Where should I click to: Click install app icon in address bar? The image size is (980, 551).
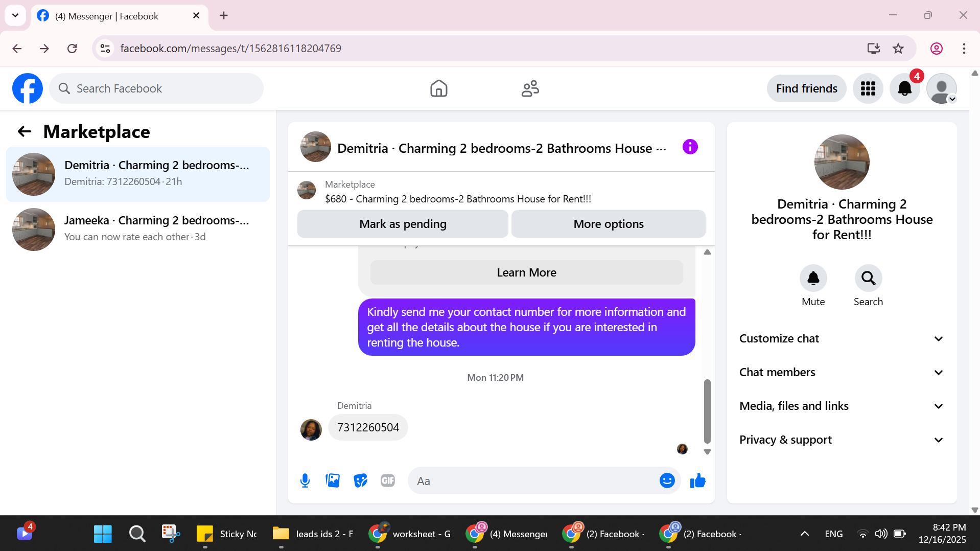(x=873, y=49)
